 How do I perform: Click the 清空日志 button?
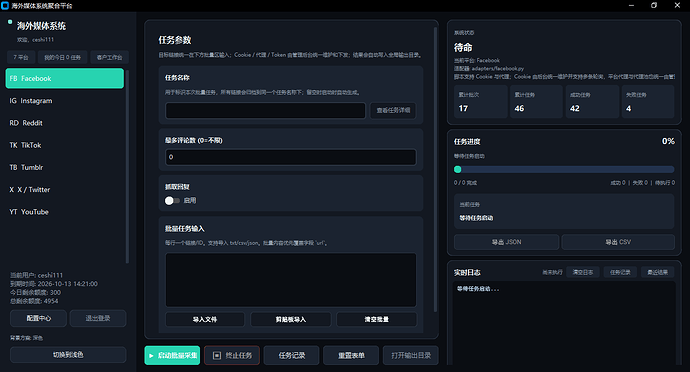583,273
